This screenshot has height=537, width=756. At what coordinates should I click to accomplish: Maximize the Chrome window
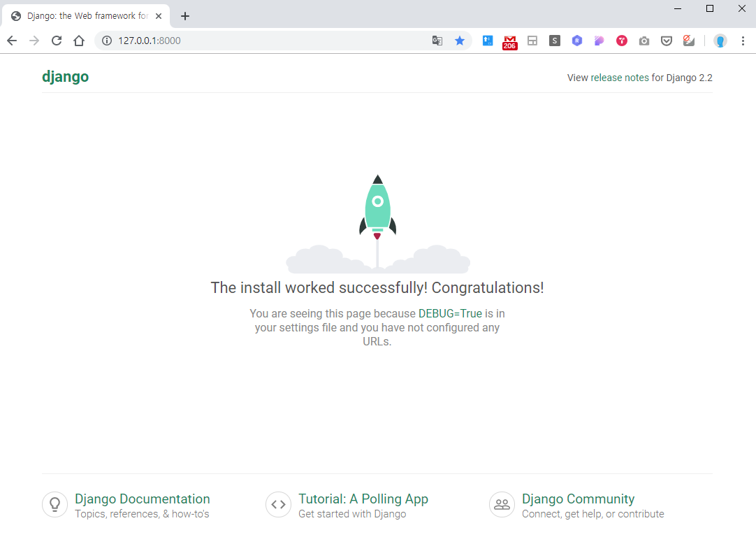pyautogui.click(x=710, y=8)
